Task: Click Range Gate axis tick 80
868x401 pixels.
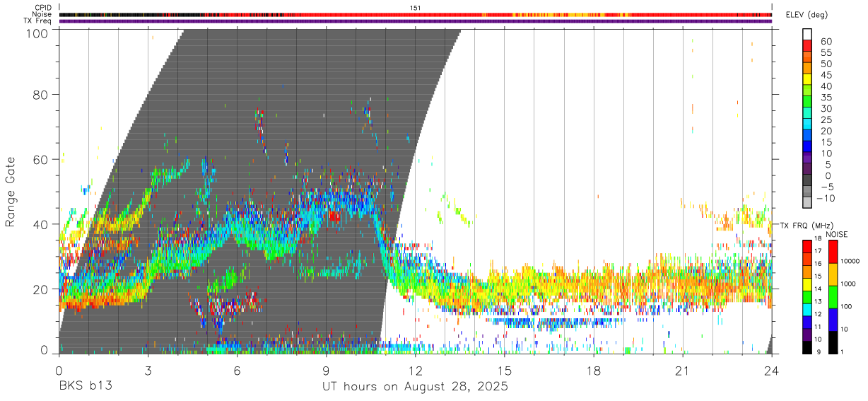Action: coord(39,95)
